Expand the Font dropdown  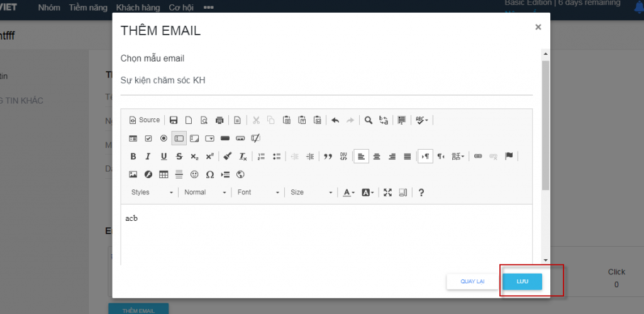coord(258,193)
